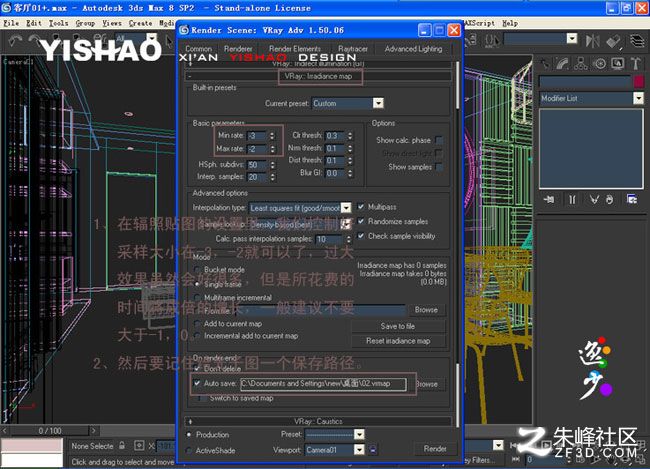Click the absolute transform type-in icon
This screenshot has height=469, width=650.
pyautogui.click(x=139, y=446)
